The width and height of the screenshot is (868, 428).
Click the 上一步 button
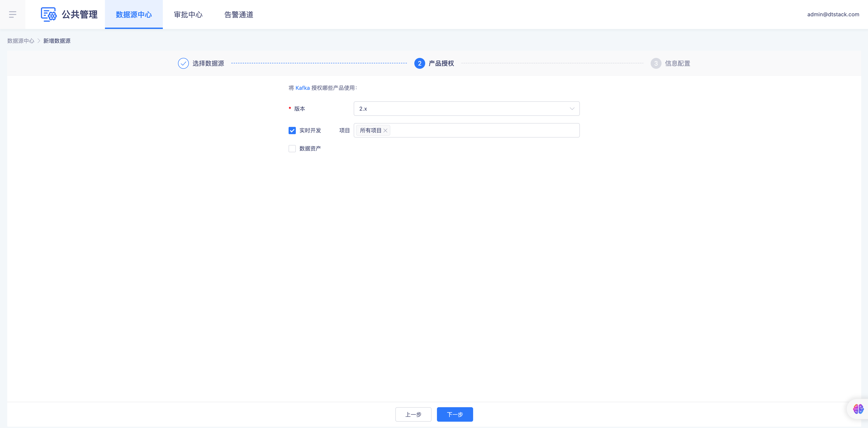click(x=413, y=414)
